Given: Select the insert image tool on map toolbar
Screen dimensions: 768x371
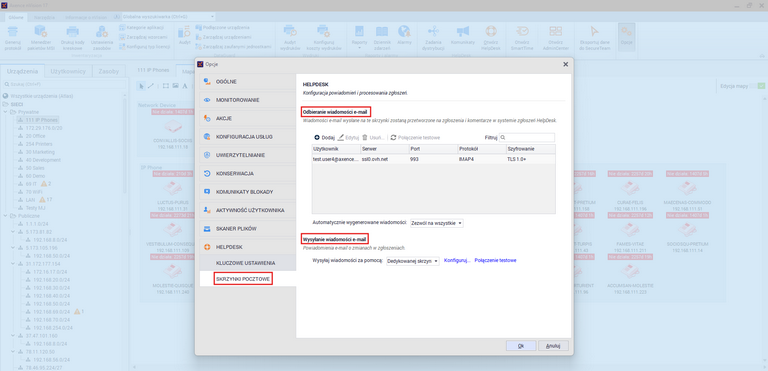Looking at the screenshot, I should [x=175, y=86].
